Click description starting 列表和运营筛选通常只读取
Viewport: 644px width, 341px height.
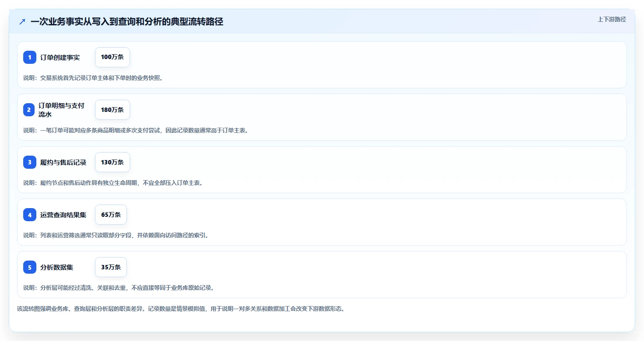[116, 235]
